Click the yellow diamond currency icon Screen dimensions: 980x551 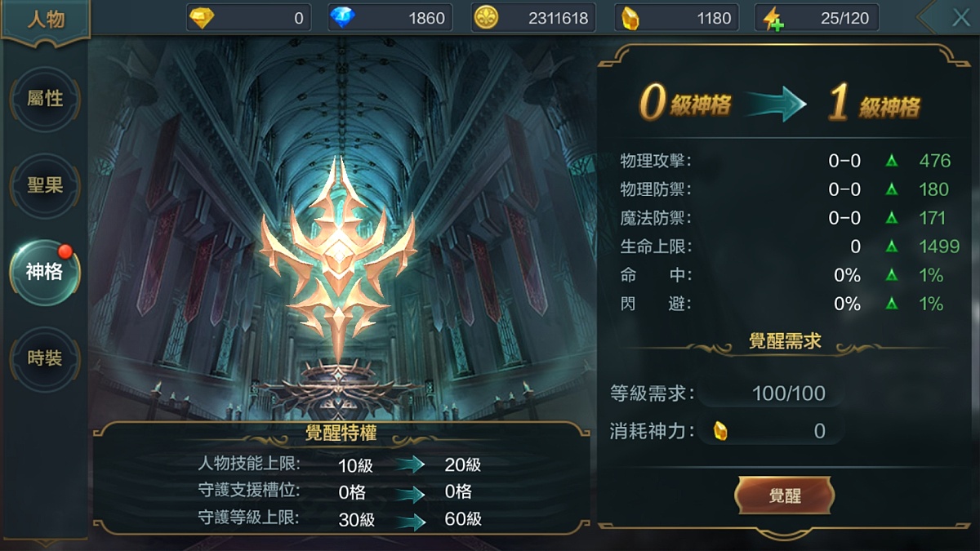click(x=201, y=17)
